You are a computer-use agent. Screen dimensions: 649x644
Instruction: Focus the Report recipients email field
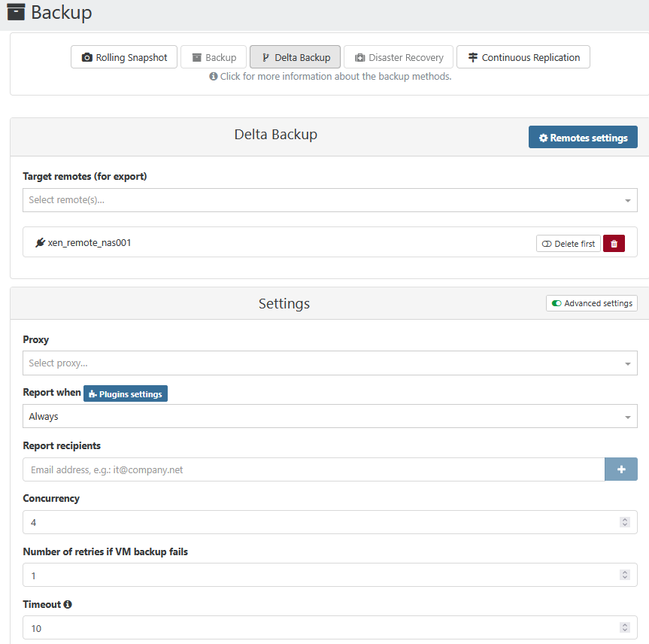coord(314,469)
